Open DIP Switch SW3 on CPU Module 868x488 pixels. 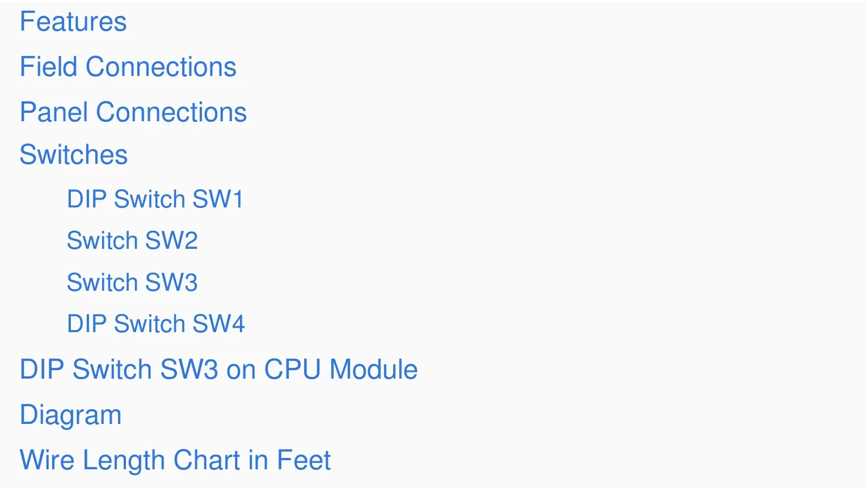pyautogui.click(x=219, y=370)
